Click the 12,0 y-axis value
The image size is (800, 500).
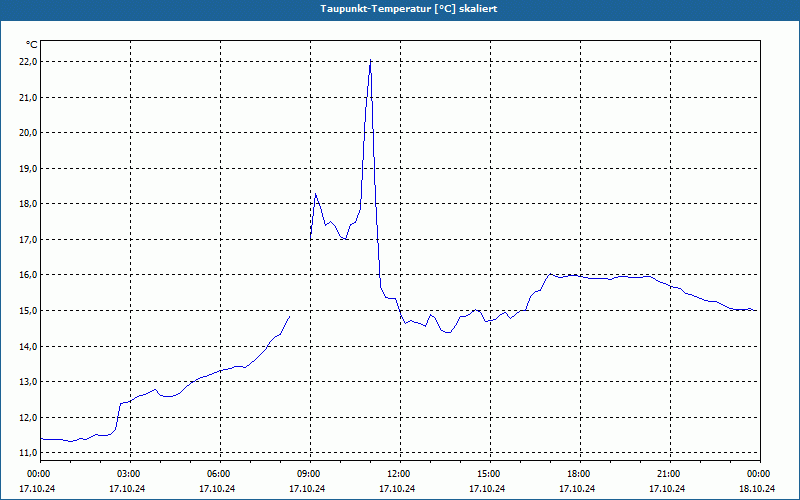(28, 417)
